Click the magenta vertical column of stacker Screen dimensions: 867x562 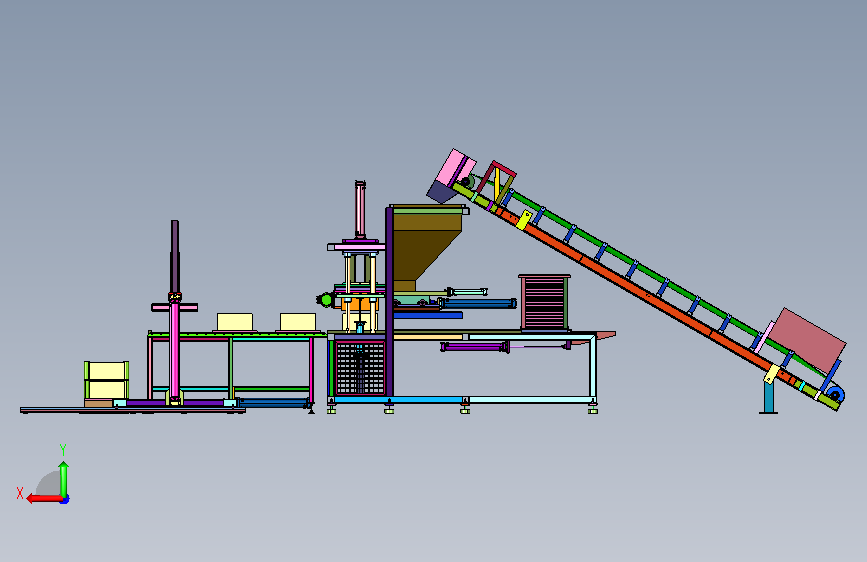(x=175, y=350)
